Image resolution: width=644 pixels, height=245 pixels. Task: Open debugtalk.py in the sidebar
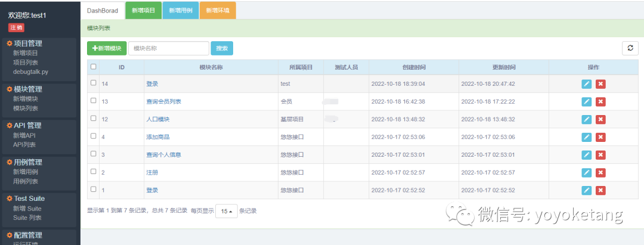click(30, 72)
